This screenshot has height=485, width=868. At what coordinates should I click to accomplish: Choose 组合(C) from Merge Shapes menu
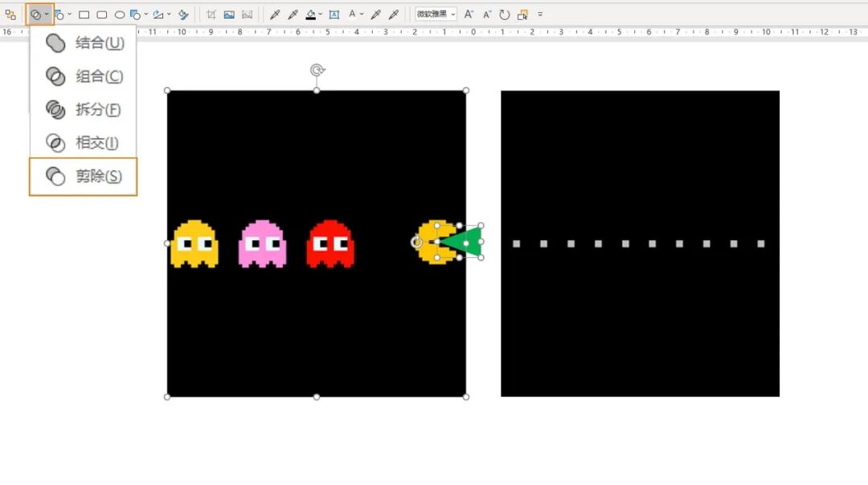pos(84,76)
